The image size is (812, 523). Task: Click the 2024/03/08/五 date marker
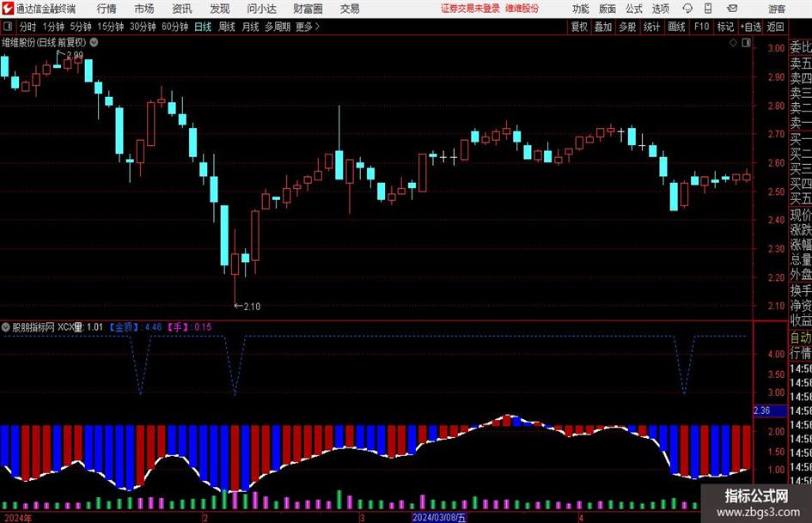pos(439,517)
